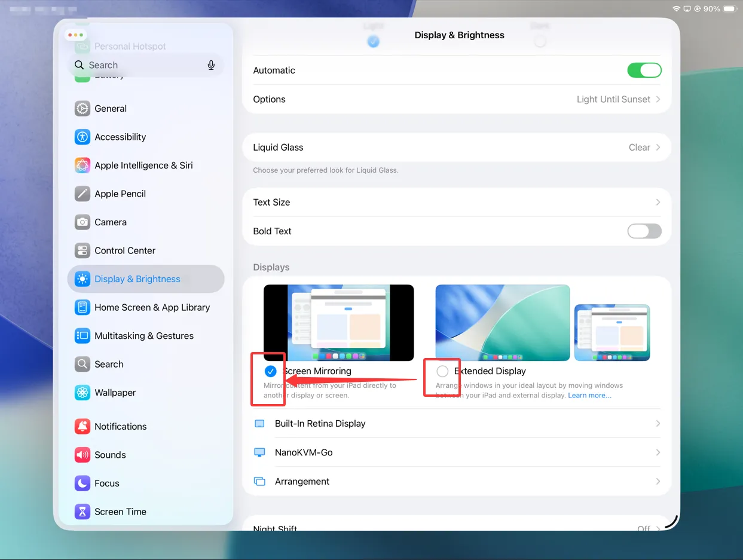Viewport: 743px width, 560px height.
Task: Select the Camera icon in sidebar
Action: [82, 222]
